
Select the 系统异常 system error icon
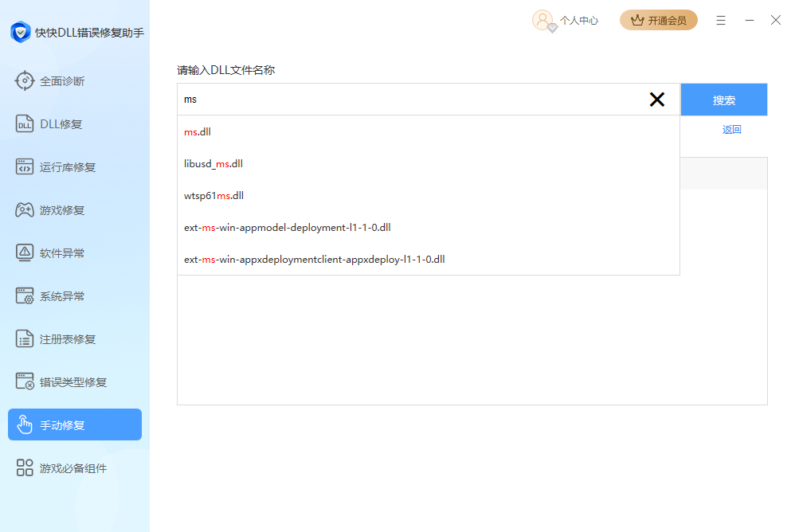(x=25, y=296)
